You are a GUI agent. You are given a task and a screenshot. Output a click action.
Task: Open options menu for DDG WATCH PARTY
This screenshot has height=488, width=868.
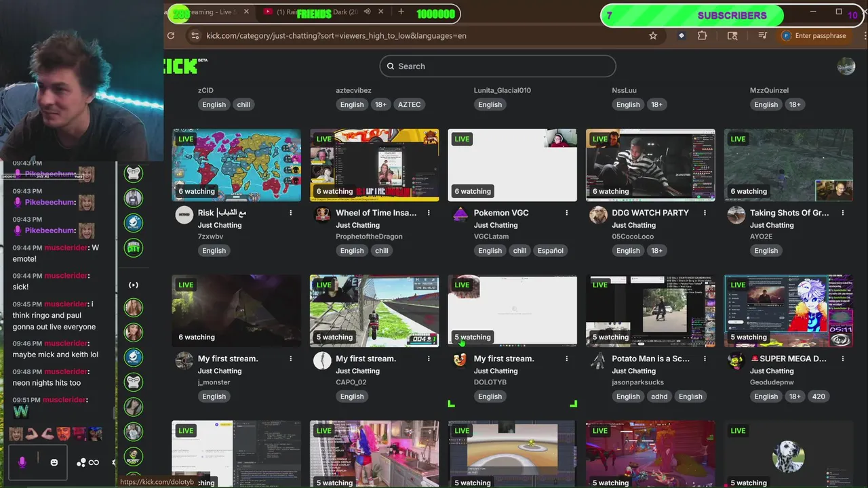pos(705,213)
